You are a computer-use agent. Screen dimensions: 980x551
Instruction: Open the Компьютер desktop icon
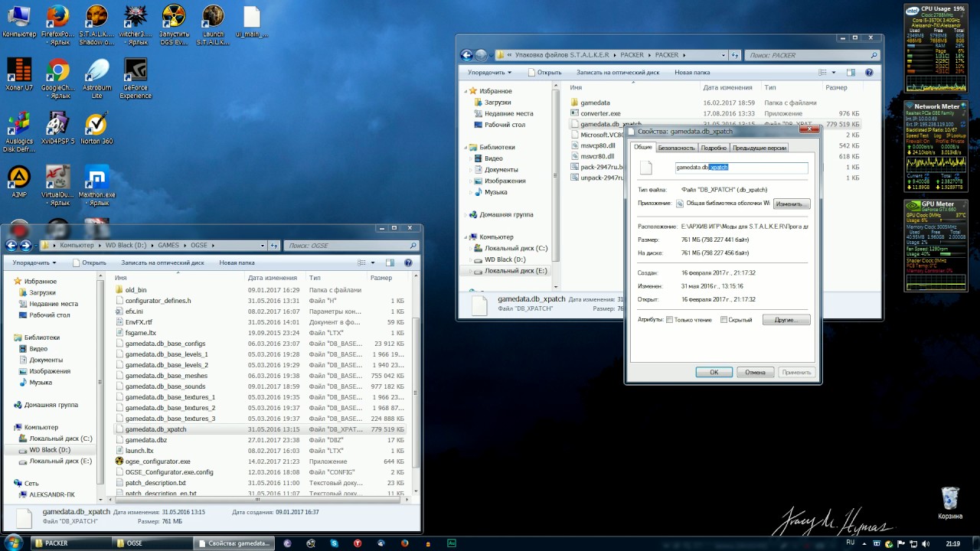(x=19, y=21)
